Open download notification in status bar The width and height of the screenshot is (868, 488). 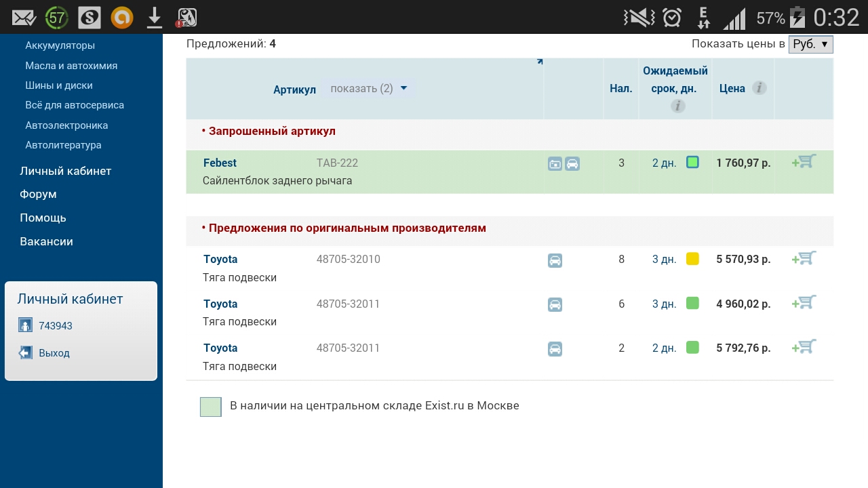tap(155, 17)
